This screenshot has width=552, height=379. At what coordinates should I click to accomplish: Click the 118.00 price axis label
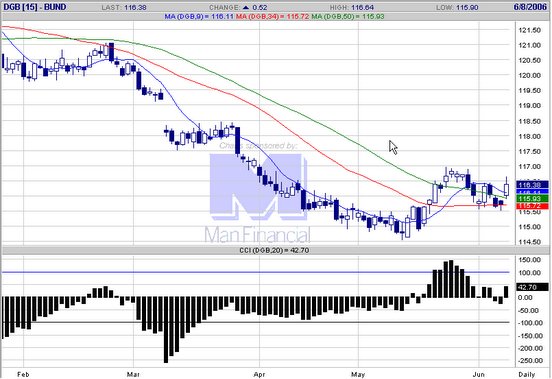coord(529,137)
